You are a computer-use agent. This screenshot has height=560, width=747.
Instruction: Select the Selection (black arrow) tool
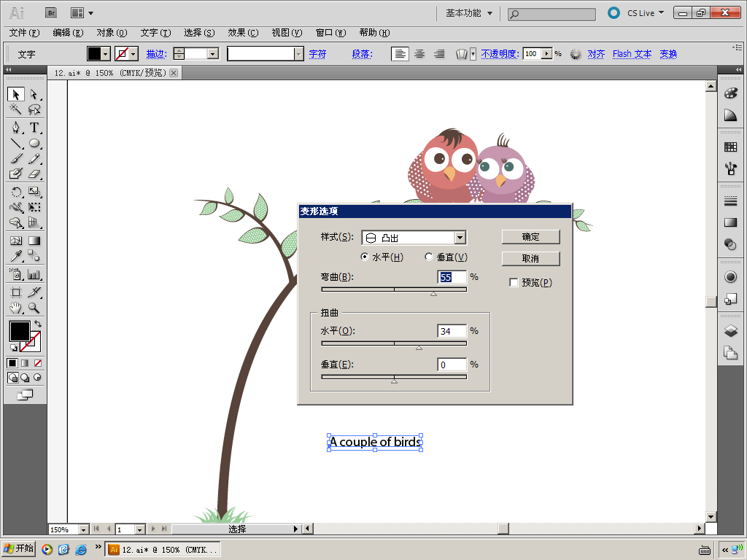(x=16, y=94)
